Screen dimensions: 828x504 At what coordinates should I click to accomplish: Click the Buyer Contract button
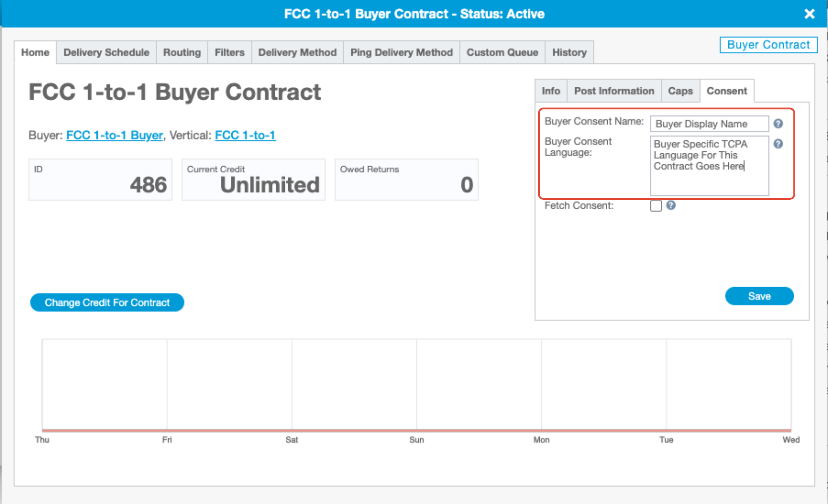(x=768, y=45)
